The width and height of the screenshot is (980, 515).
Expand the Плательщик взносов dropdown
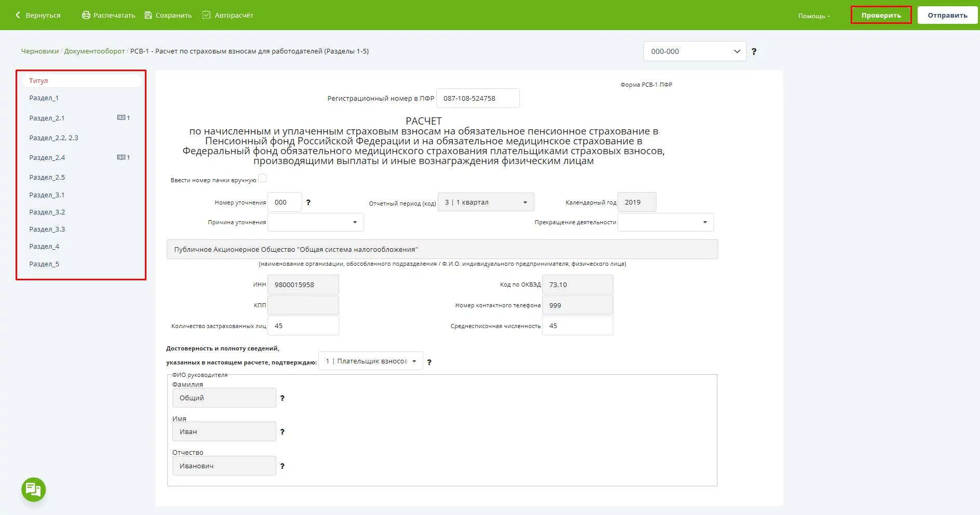tap(371, 361)
